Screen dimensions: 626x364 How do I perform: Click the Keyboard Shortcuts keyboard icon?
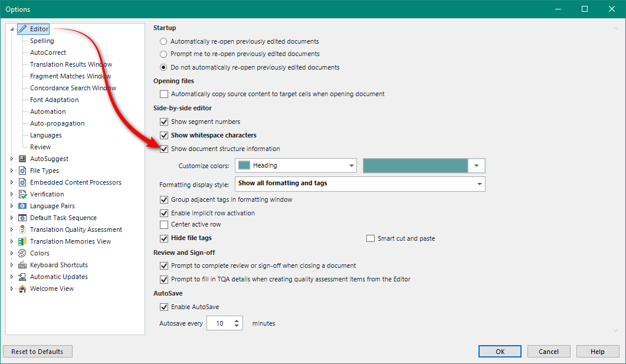[x=22, y=265]
